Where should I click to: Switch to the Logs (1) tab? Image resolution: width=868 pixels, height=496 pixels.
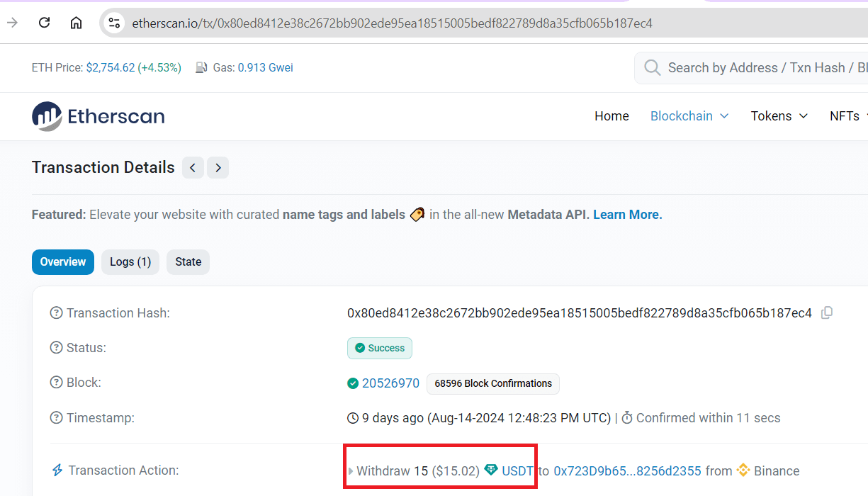point(130,262)
